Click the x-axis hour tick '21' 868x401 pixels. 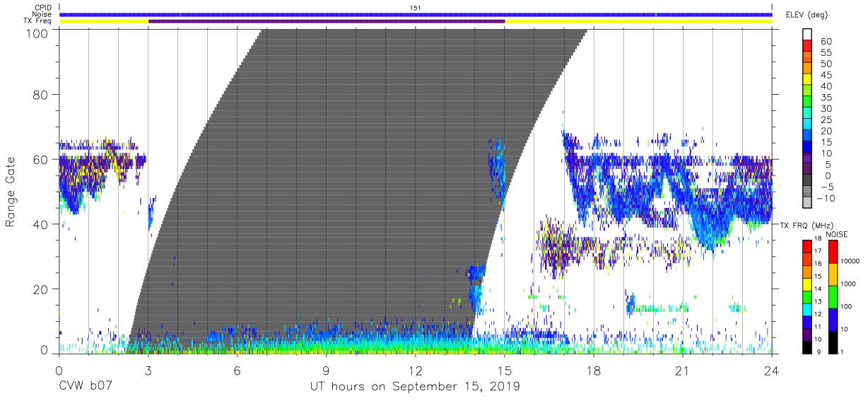point(683,371)
